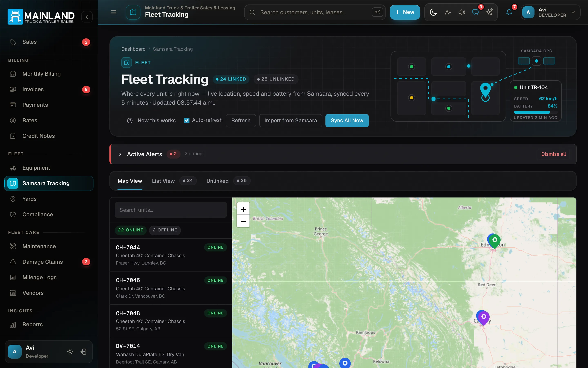Viewport: 588px width, 368px height.
Task: Click Sync All Now button
Action: pyautogui.click(x=347, y=120)
